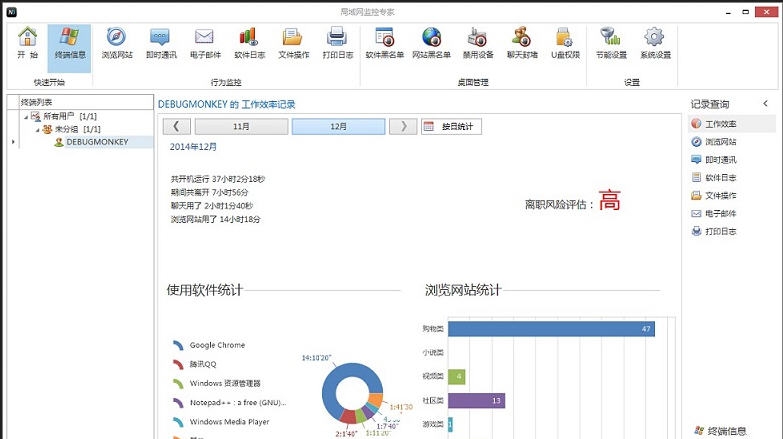Click the 浏览网站用了 14小时18分 line

click(216, 219)
